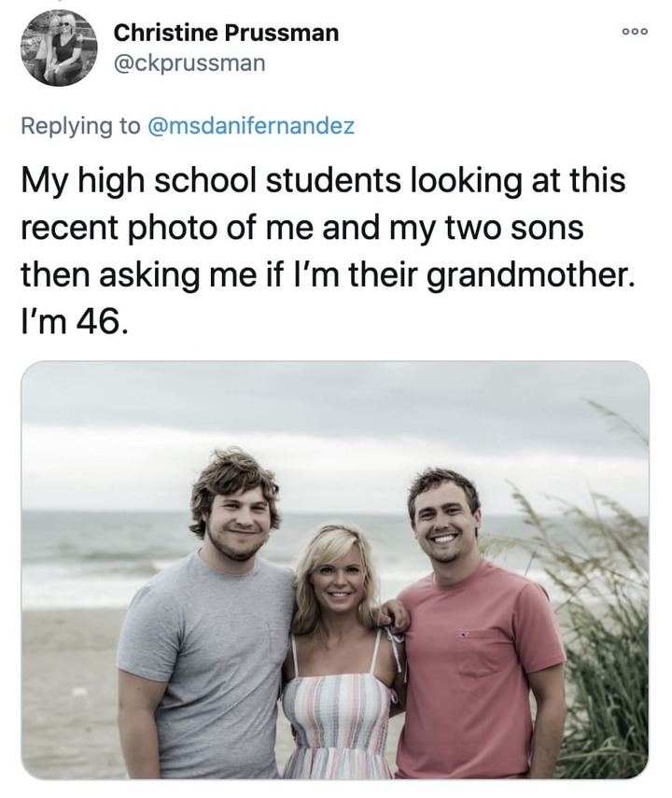Image resolution: width=672 pixels, height=798 pixels.
Task: Click the "I'm 46." line of the tweet
Action: pos(75,322)
